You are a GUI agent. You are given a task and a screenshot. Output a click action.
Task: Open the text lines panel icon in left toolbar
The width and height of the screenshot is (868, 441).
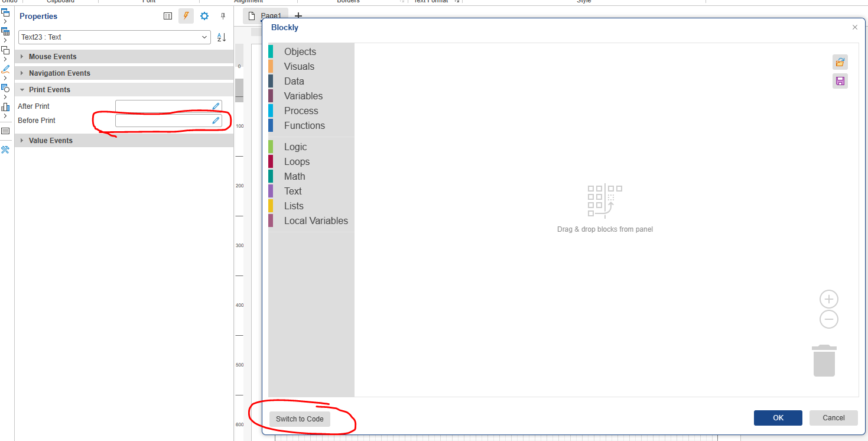[x=5, y=131]
